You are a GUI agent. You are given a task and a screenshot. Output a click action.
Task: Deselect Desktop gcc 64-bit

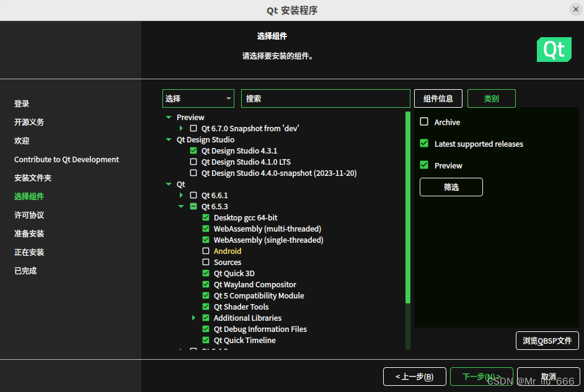205,217
